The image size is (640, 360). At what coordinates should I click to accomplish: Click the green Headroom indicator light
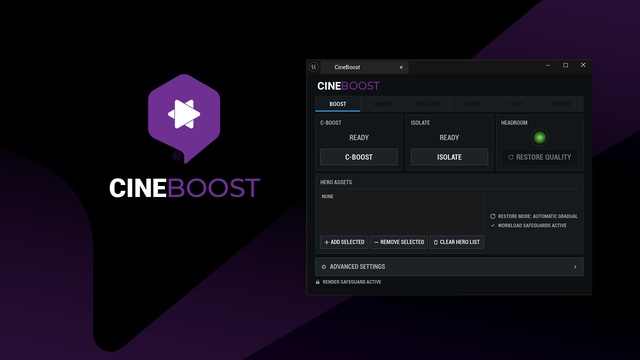[540, 138]
